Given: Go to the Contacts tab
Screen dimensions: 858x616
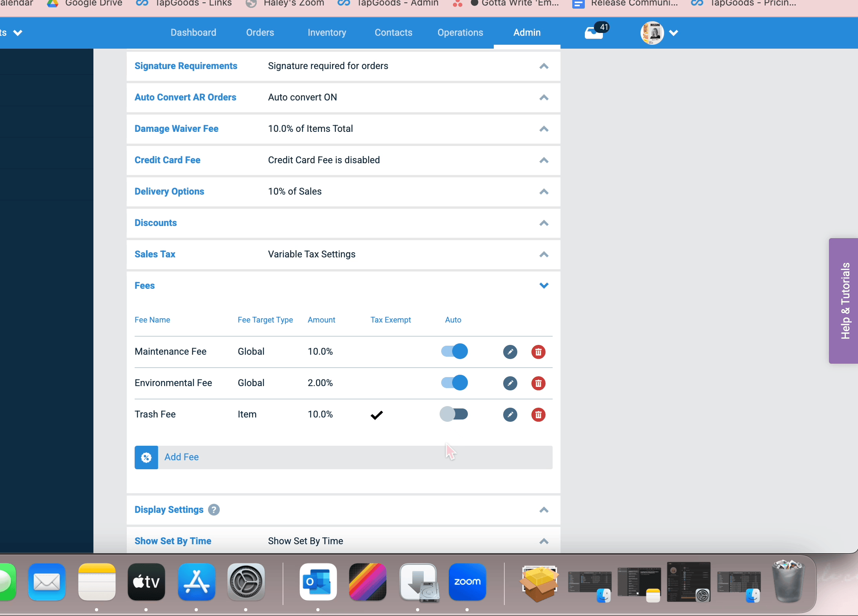Looking at the screenshot, I should [x=393, y=33].
